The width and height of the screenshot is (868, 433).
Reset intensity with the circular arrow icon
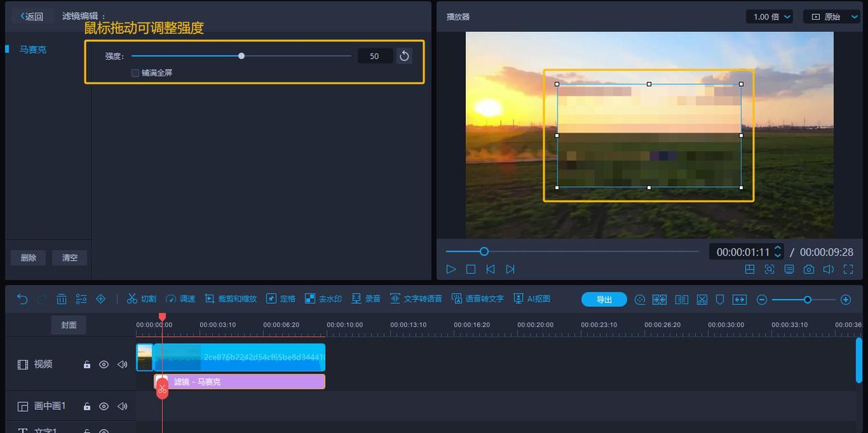tap(404, 56)
